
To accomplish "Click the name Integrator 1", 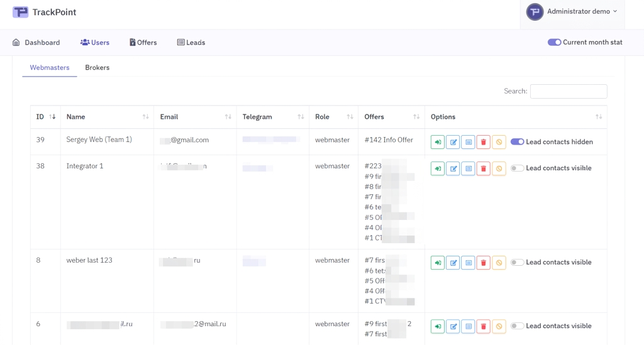I will tap(85, 166).
